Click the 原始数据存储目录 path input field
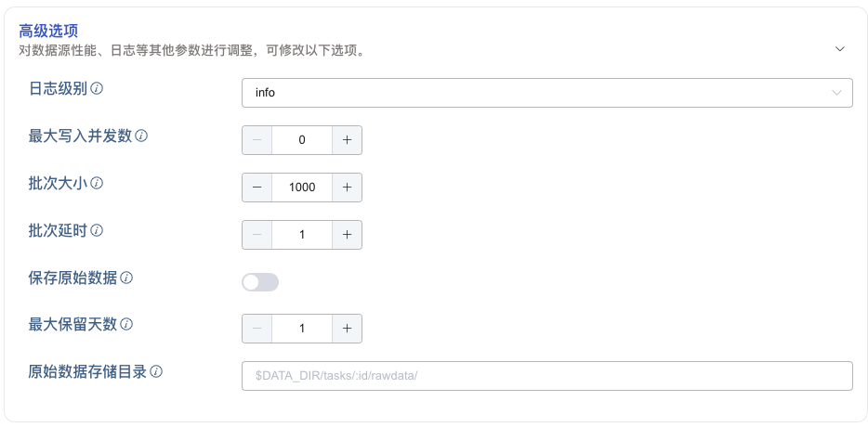Viewport: 868px width, 427px height. (547, 376)
